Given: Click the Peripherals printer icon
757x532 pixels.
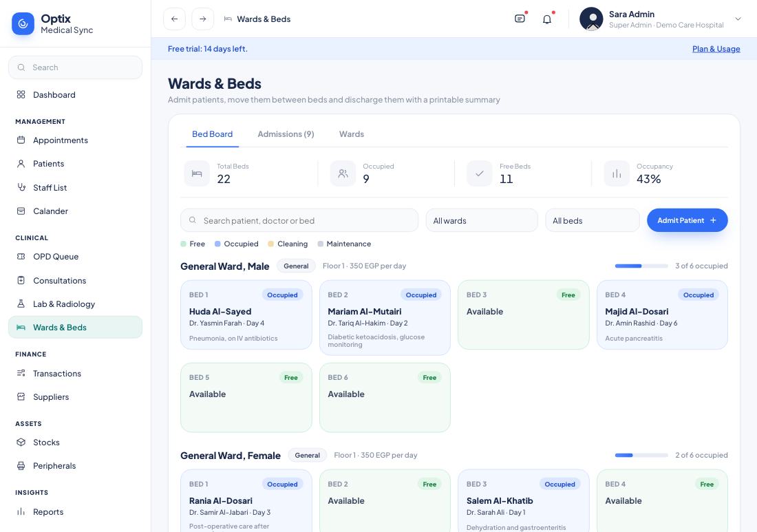Looking at the screenshot, I should pos(21,466).
